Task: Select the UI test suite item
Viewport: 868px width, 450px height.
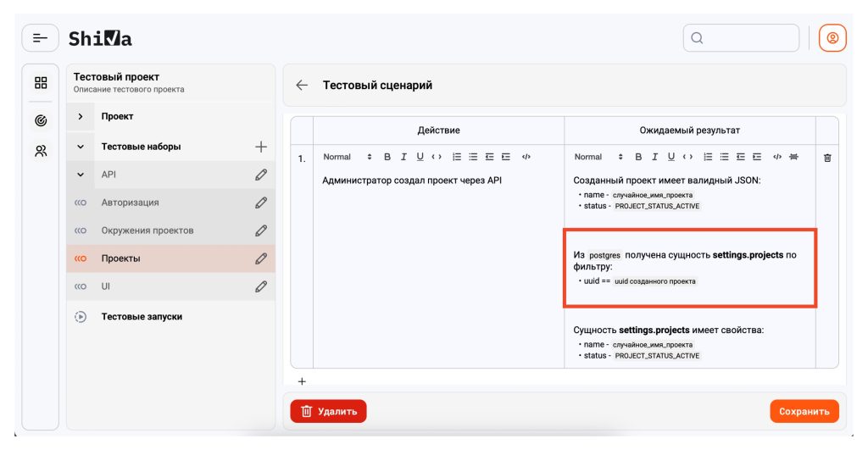Action: tap(106, 286)
